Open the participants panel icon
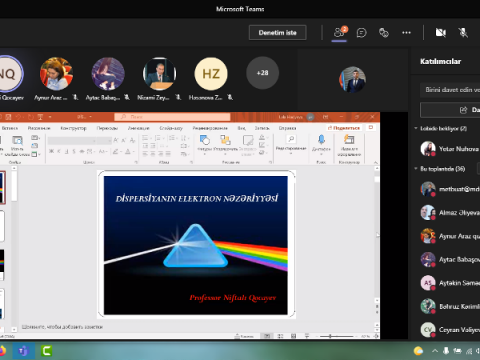Viewport: 480px width, 360px height. (x=339, y=32)
